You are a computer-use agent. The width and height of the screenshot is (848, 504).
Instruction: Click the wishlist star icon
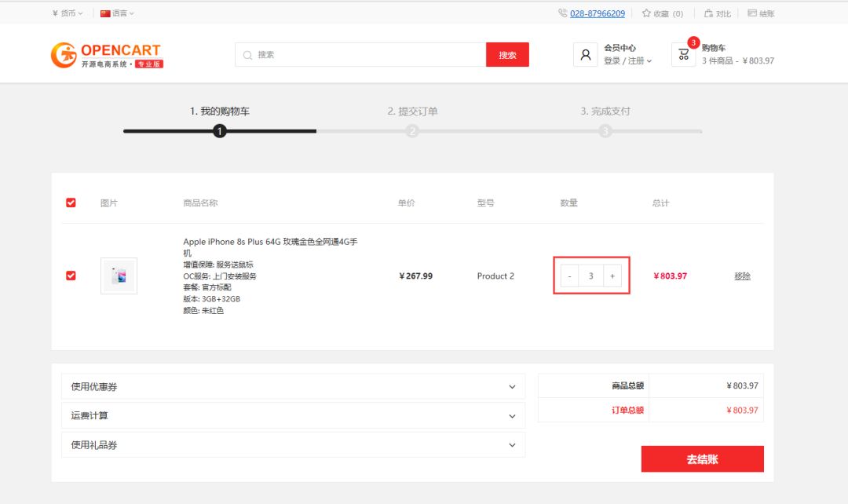645,13
